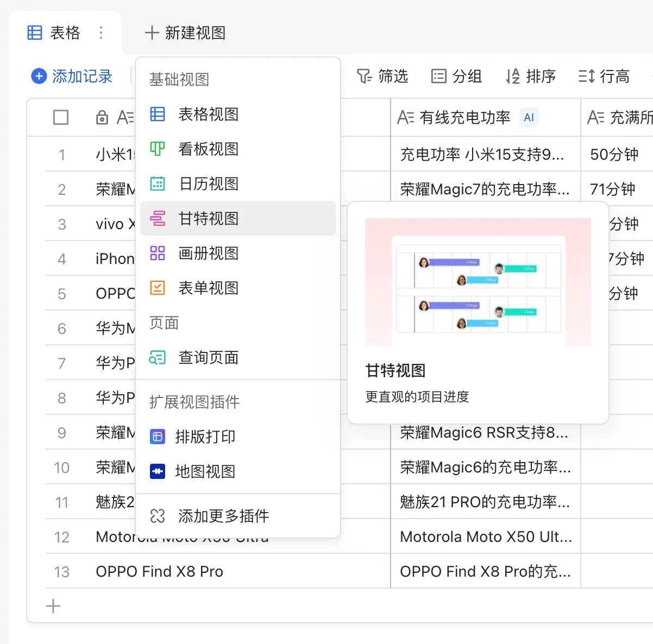
Task: Open the three-dot menu on 表格 tab
Action: point(101,33)
